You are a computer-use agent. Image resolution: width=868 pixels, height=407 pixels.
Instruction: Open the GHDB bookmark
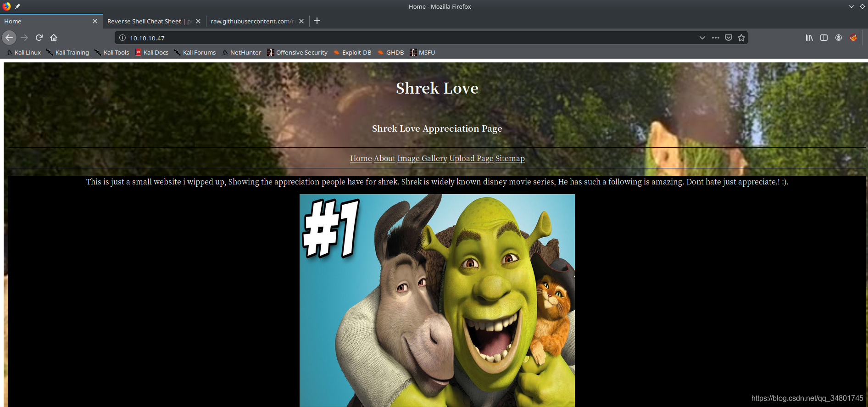pos(391,52)
